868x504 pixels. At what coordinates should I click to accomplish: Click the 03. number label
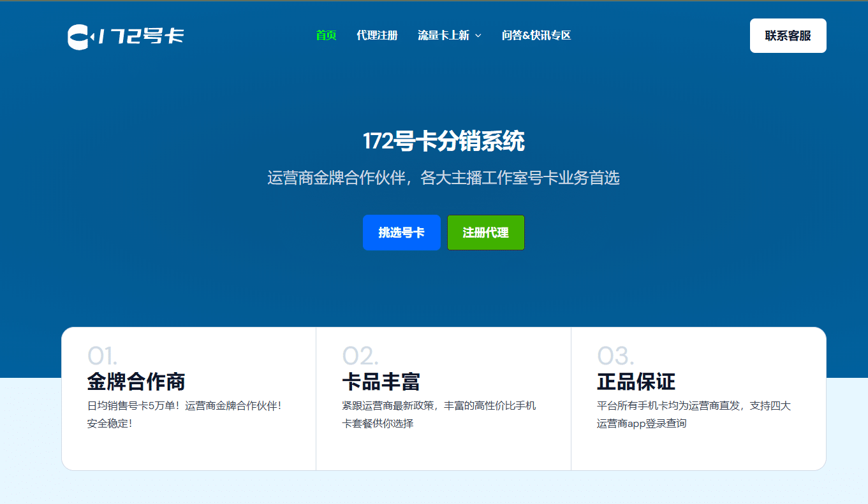(x=616, y=356)
